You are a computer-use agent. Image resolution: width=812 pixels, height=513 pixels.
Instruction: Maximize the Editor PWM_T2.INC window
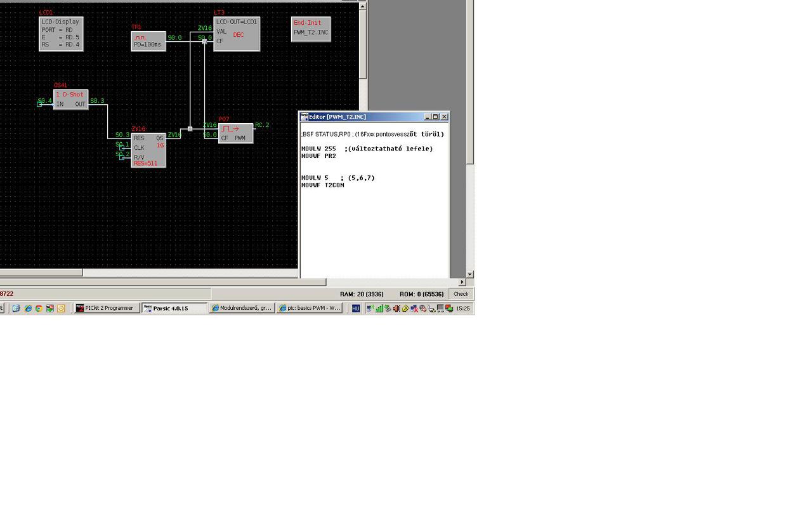pyautogui.click(x=436, y=117)
